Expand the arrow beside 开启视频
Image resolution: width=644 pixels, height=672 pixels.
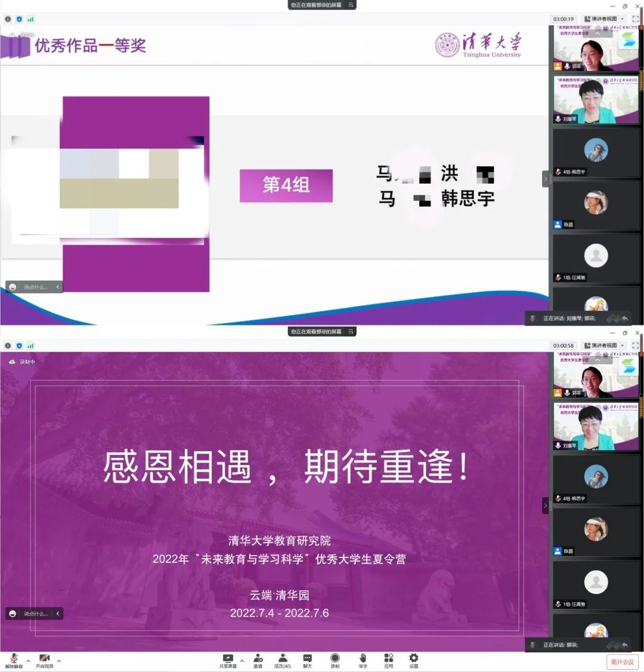tap(58, 661)
